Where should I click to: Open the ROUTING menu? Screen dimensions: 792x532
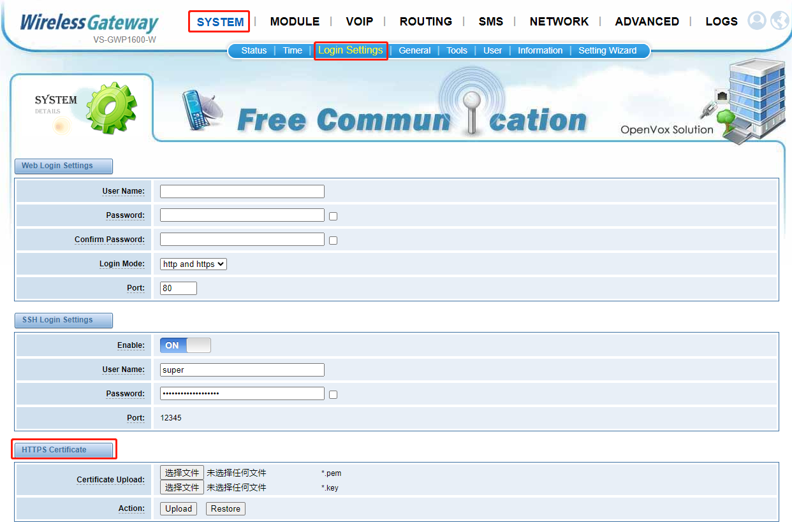tap(426, 22)
